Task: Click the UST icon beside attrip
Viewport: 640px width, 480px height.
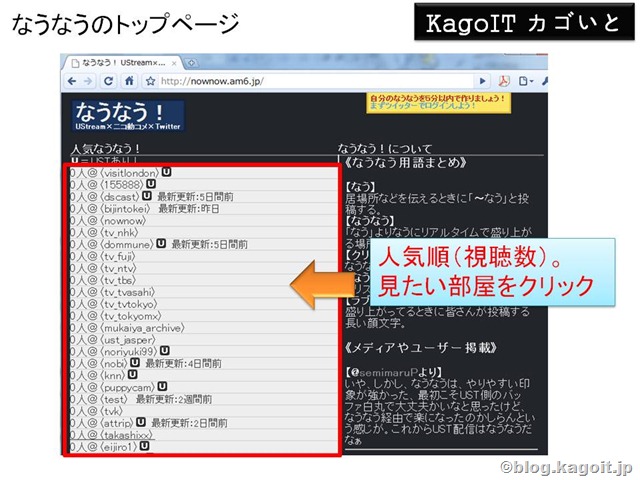Action: click(x=141, y=422)
